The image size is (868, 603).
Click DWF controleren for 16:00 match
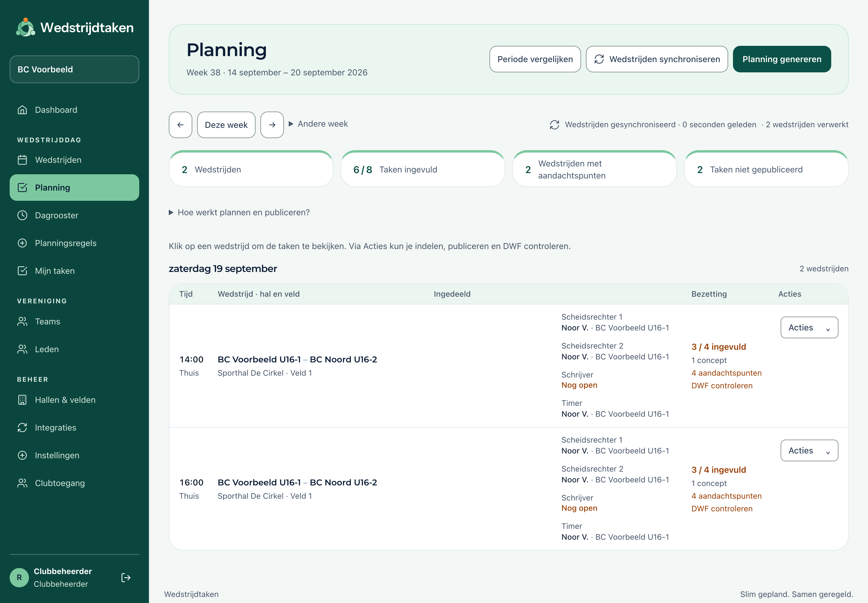pos(722,509)
